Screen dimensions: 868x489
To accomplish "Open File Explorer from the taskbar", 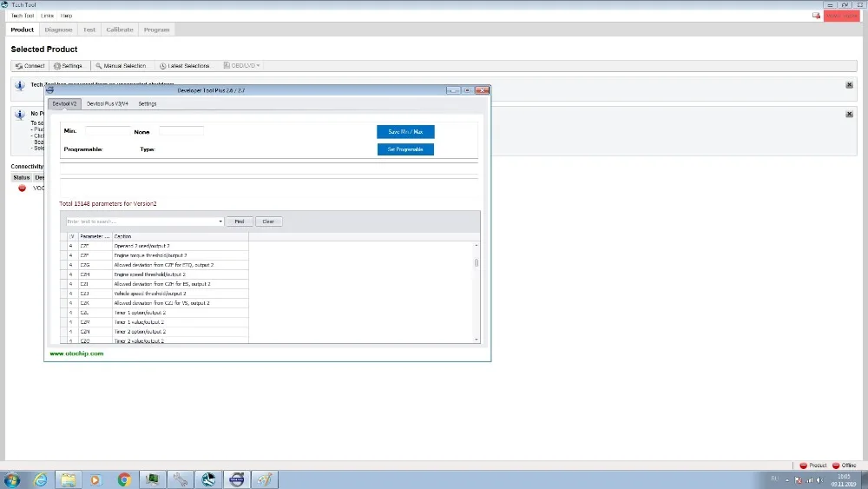I will tap(68, 479).
